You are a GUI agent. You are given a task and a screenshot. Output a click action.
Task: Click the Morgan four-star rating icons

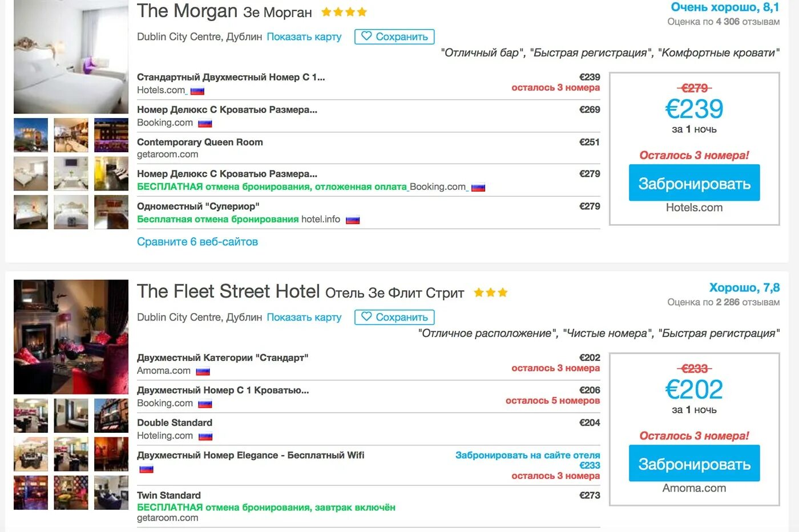[x=344, y=12]
